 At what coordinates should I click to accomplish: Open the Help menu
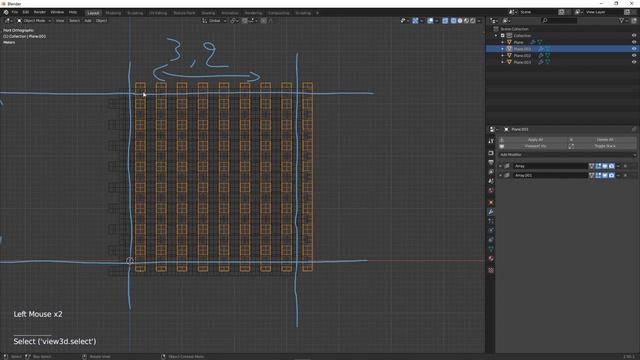click(x=73, y=12)
